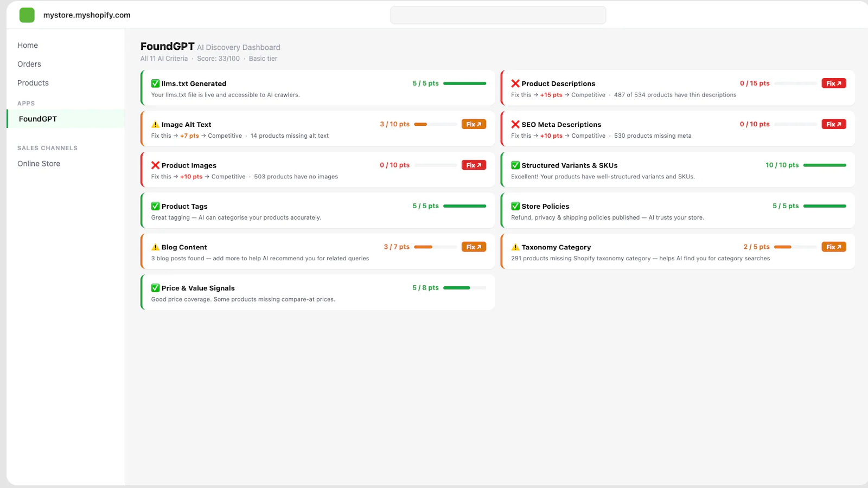Click the green checkmark icon on llms.txt Generated

click(x=155, y=84)
